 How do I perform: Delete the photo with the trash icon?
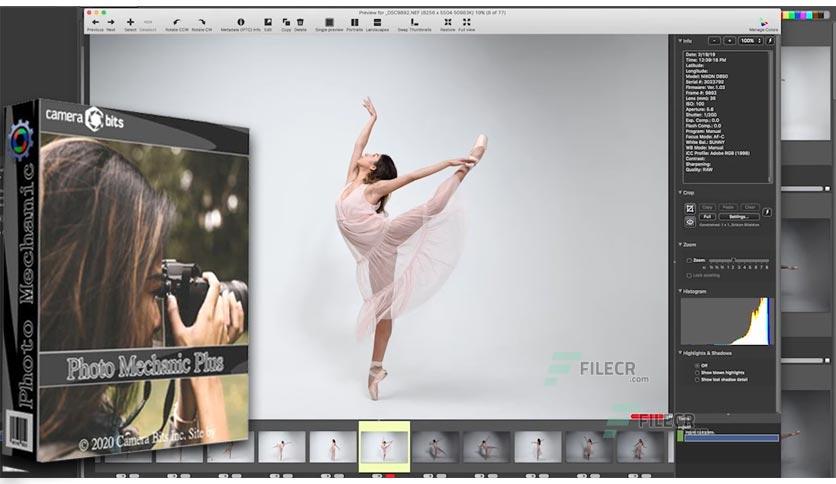point(300,22)
